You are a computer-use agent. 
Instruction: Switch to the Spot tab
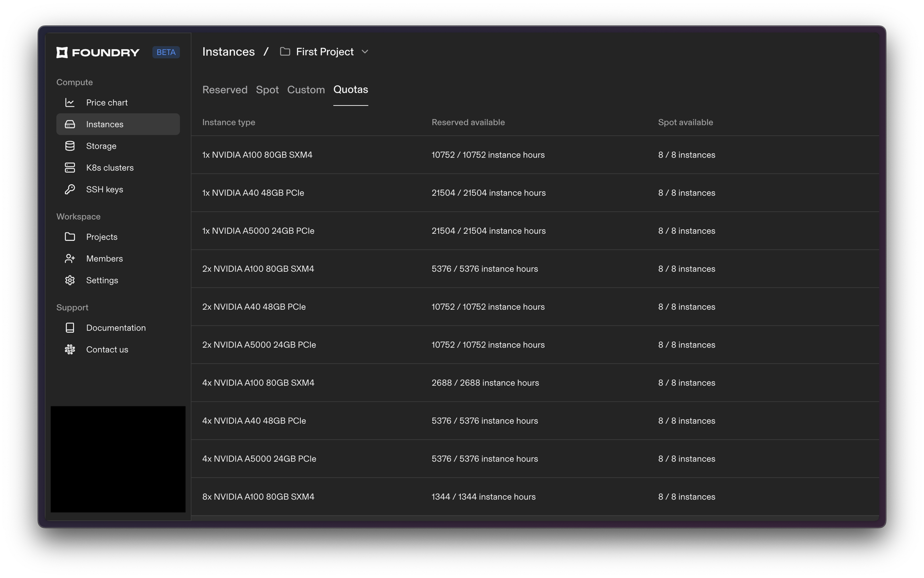[267, 90]
